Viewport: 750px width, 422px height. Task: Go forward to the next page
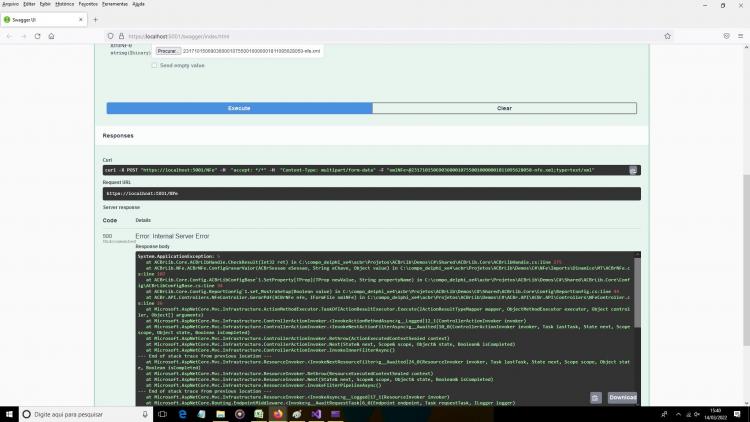(23, 36)
